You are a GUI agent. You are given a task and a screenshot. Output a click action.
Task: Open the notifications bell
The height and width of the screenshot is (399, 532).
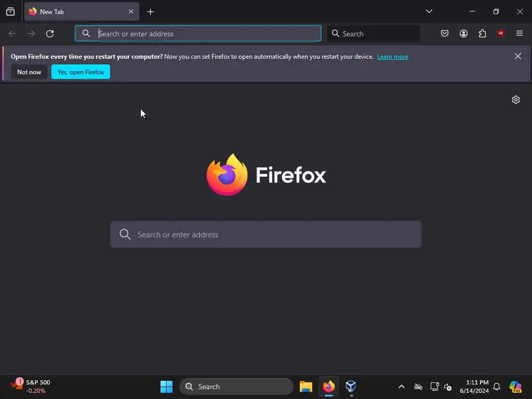click(x=497, y=387)
